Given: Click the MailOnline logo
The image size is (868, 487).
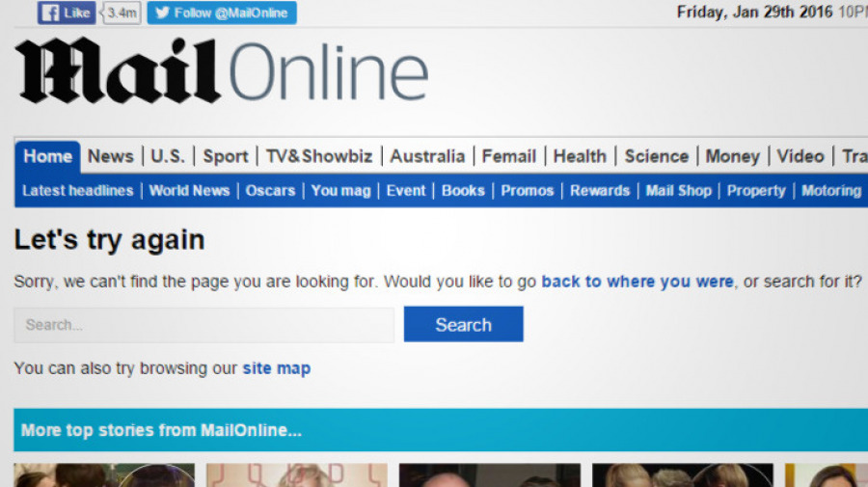Looking at the screenshot, I should point(222,70).
